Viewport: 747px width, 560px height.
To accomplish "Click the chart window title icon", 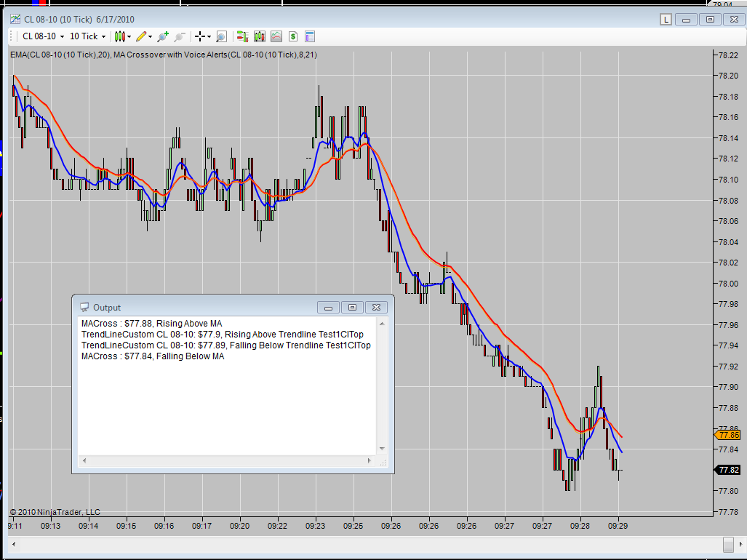I will point(15,19).
